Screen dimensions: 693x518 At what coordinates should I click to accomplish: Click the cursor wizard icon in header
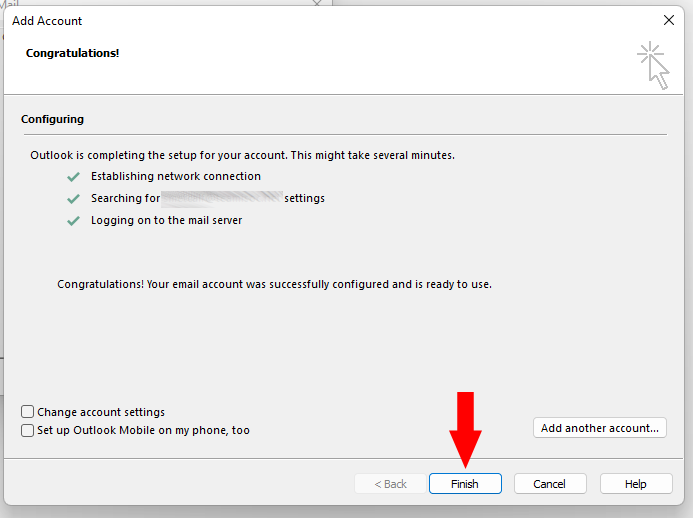pos(654,65)
